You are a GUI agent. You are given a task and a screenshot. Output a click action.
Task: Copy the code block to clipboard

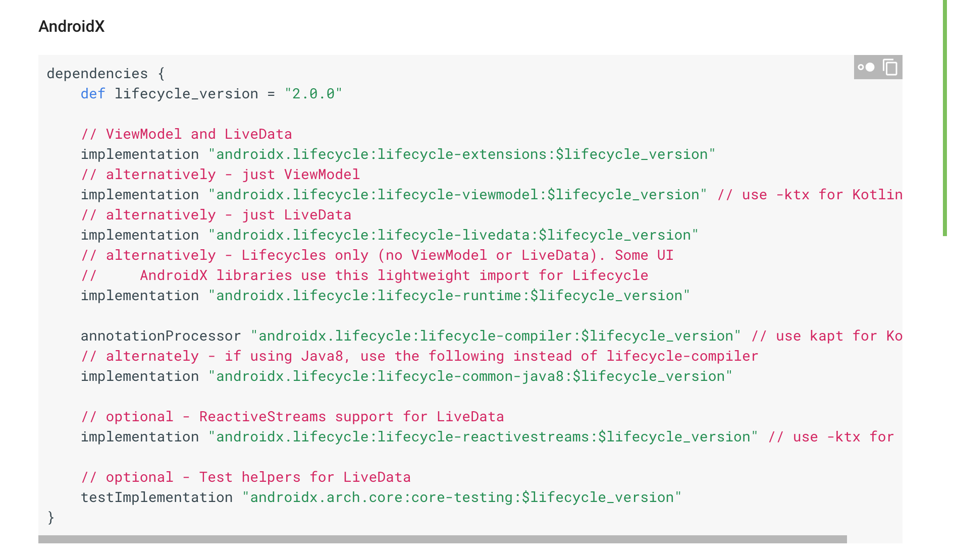pyautogui.click(x=890, y=67)
